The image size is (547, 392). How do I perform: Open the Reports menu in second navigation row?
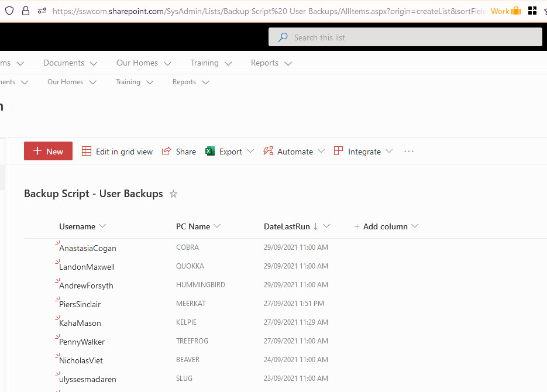coord(184,82)
